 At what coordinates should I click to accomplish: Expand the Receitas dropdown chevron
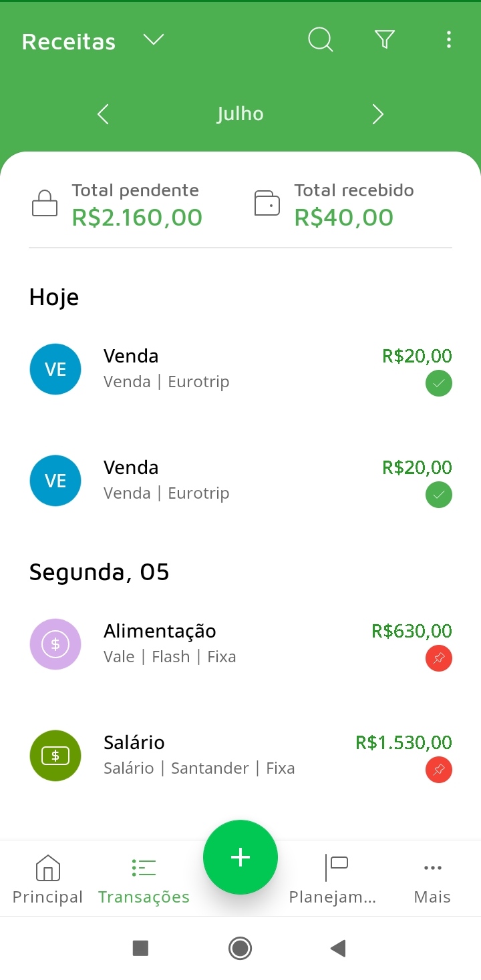pyautogui.click(x=154, y=41)
